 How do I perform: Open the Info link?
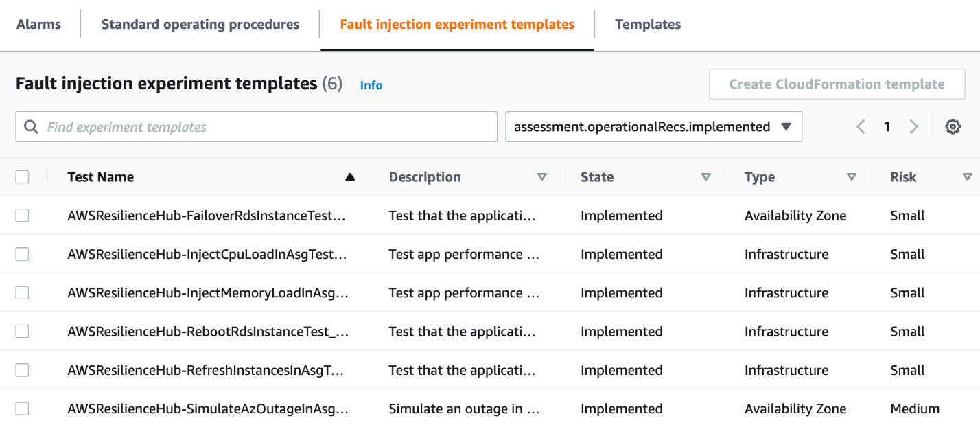[371, 85]
